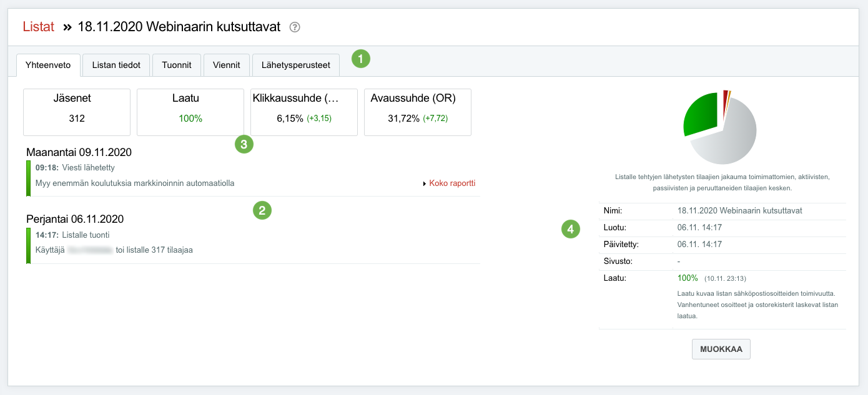Open the Koko raportti link
The height and width of the screenshot is (395, 868).
[453, 183]
